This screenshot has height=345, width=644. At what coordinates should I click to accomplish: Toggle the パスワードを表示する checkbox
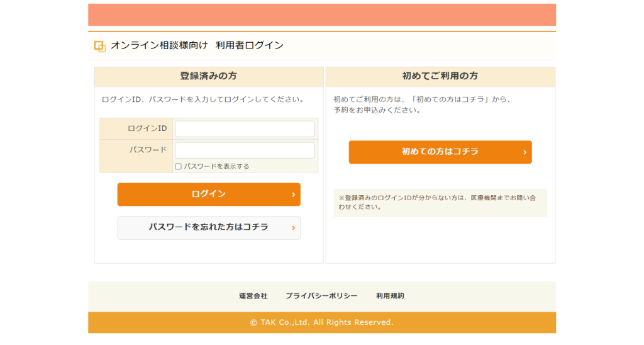179,167
